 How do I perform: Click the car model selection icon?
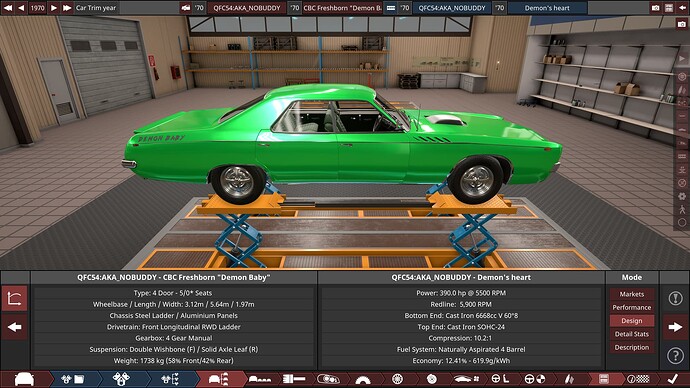pyautogui.click(x=24, y=379)
